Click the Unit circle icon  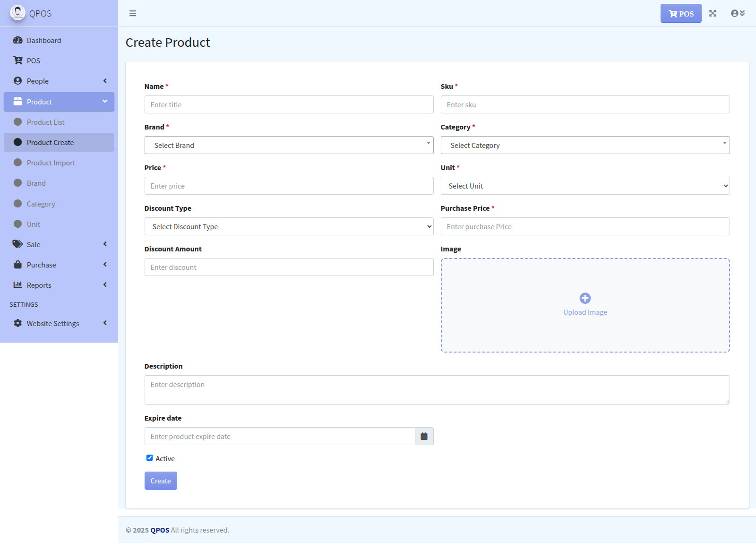coord(18,224)
